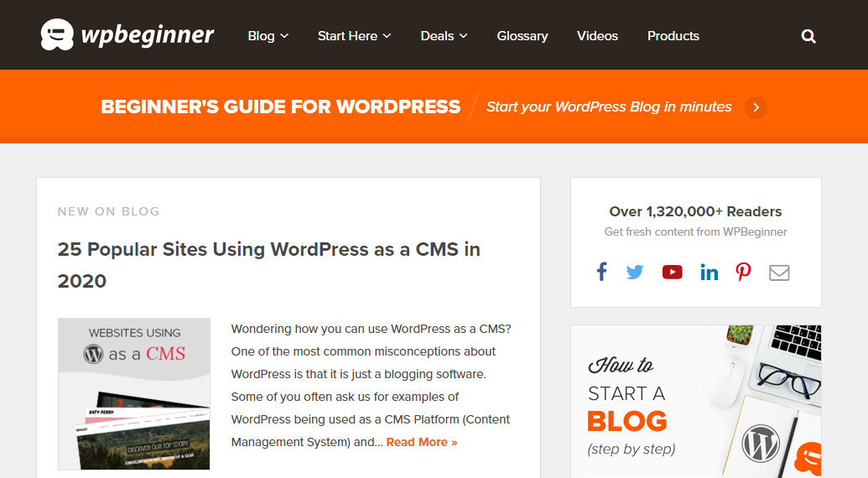Open the Deals dropdown menu

(444, 36)
